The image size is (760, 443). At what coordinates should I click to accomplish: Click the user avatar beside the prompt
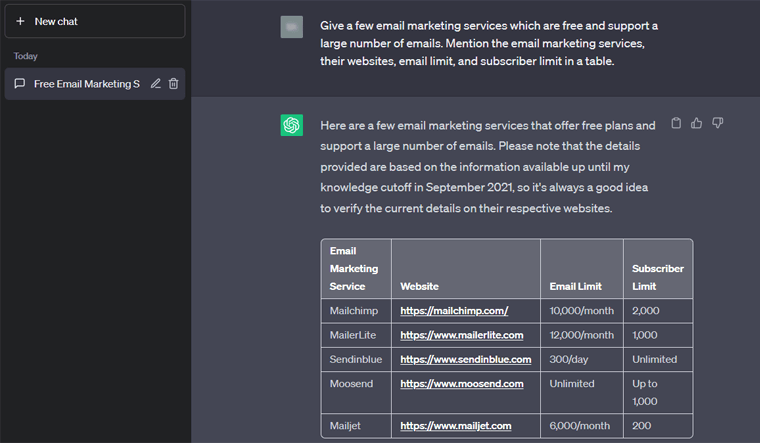(x=292, y=27)
